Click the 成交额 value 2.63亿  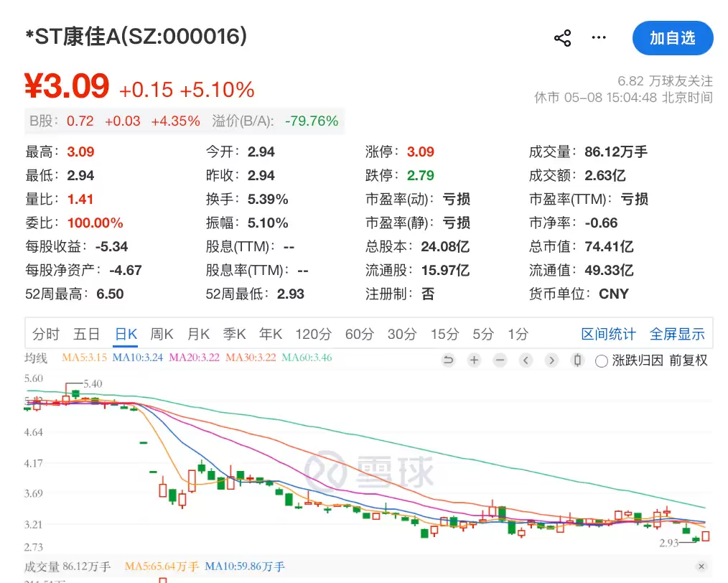point(605,175)
